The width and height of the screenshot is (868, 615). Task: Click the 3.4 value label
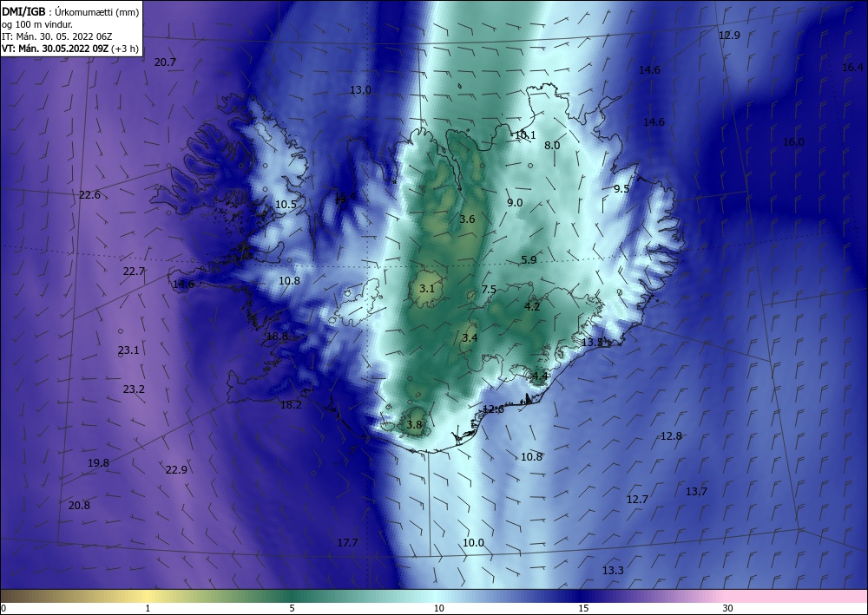tap(470, 338)
